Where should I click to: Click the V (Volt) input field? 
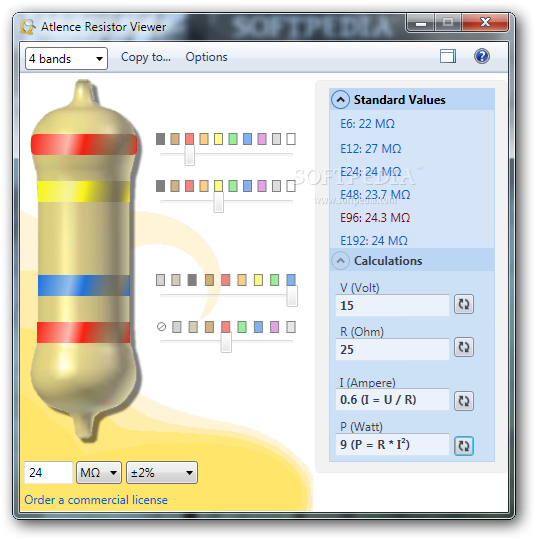392,305
